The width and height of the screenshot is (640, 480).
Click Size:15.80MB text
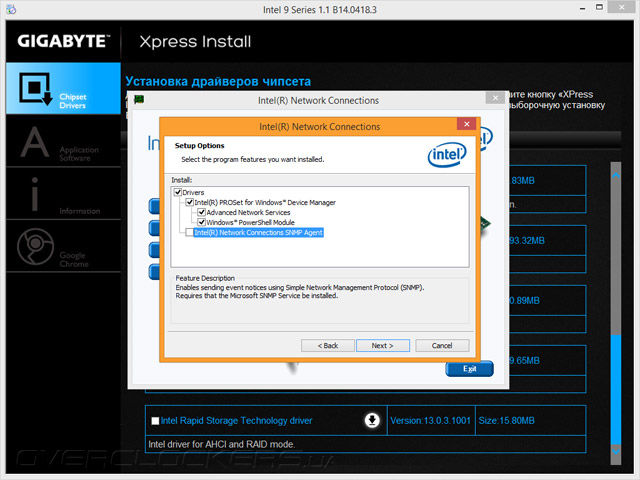[506, 420]
